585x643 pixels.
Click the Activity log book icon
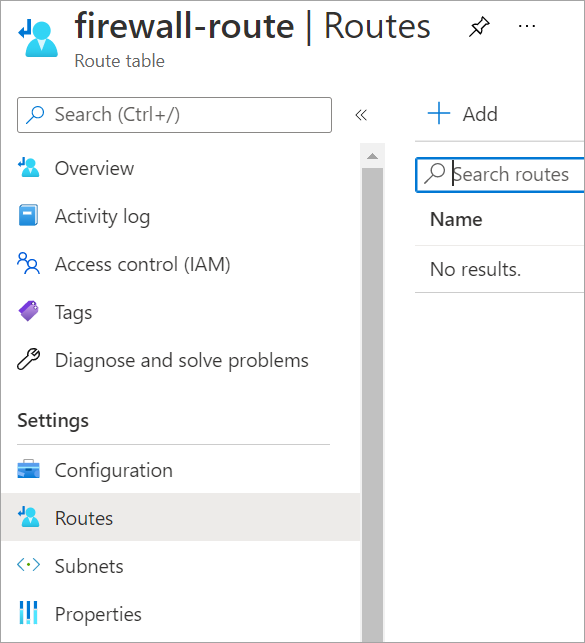[28, 215]
